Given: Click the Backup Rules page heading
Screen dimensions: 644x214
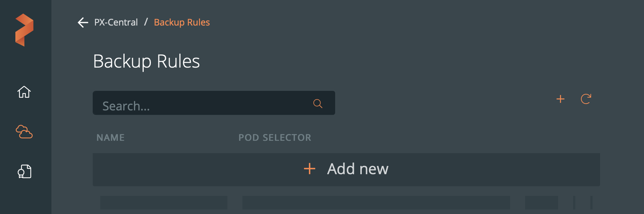Looking at the screenshot, I should pos(146,62).
